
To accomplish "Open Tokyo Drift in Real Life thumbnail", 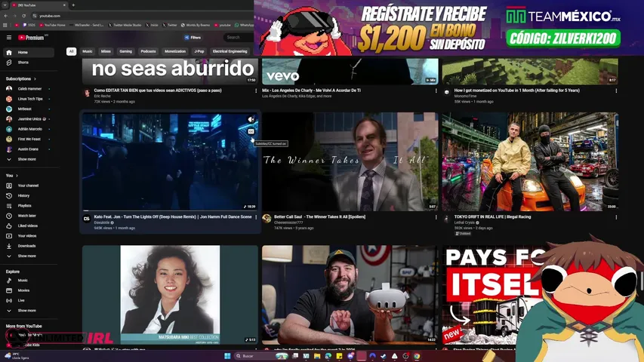I will pyautogui.click(x=530, y=161).
